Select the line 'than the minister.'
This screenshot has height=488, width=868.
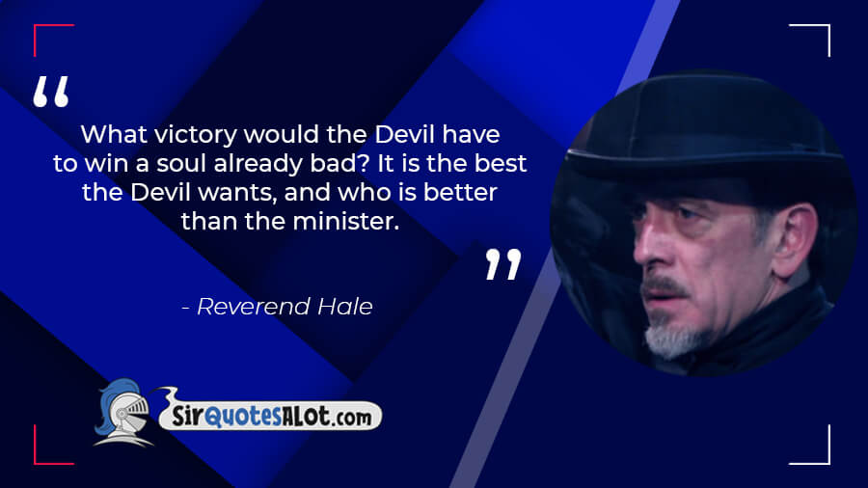[290, 221]
